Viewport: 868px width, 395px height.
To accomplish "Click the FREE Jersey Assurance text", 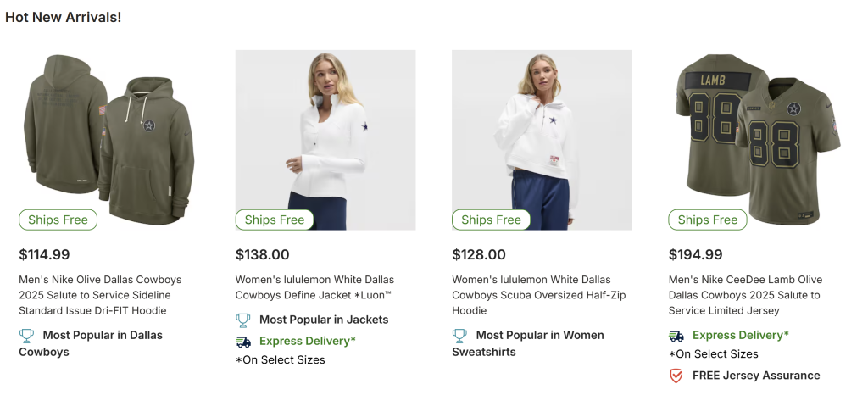I will 756,376.
